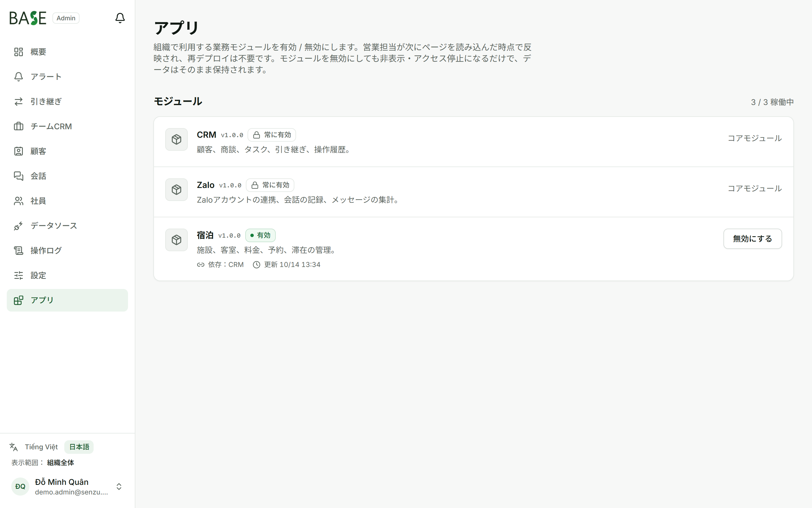Click the 顧客 contact icon
Screen dimensions: 812x508
[18, 151]
